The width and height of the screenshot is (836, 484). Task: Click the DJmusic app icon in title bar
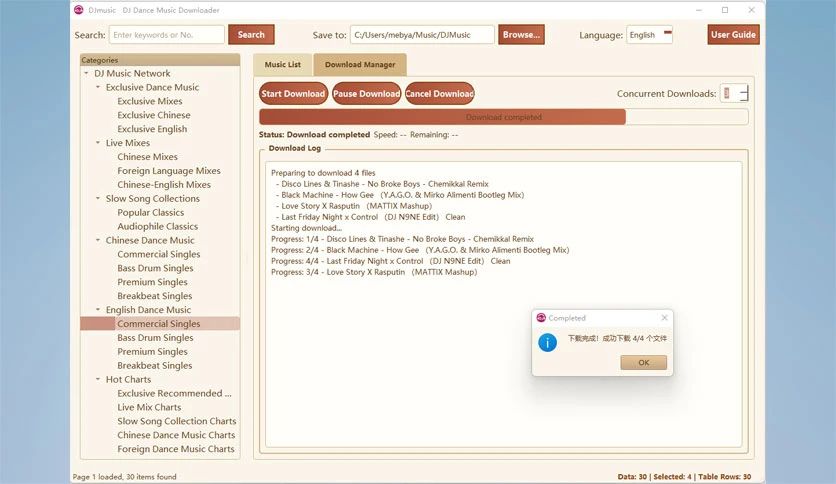click(x=79, y=10)
